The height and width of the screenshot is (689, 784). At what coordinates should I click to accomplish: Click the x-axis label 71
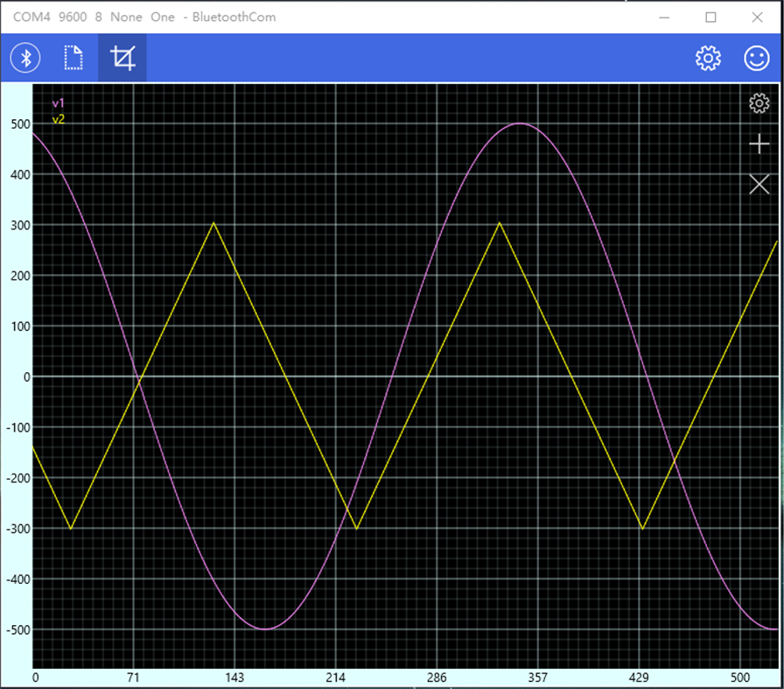coord(133,678)
